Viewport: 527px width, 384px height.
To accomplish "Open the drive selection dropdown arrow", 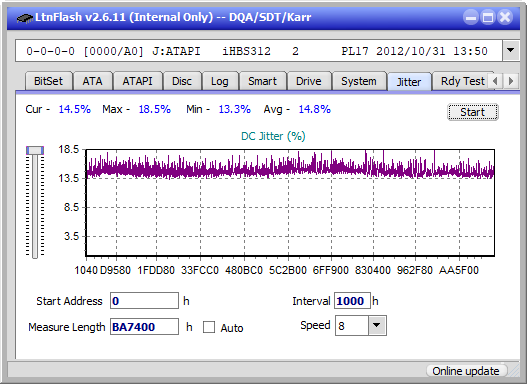I will (x=511, y=51).
